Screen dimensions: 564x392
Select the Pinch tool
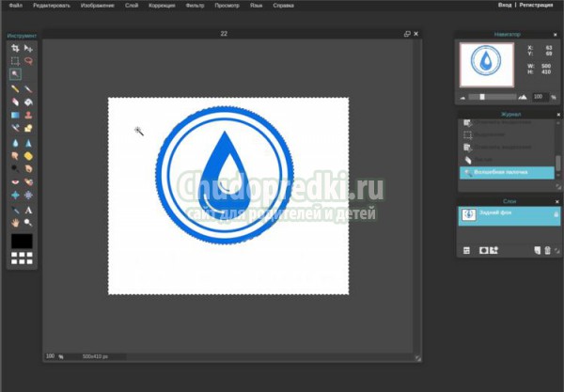[28, 195]
